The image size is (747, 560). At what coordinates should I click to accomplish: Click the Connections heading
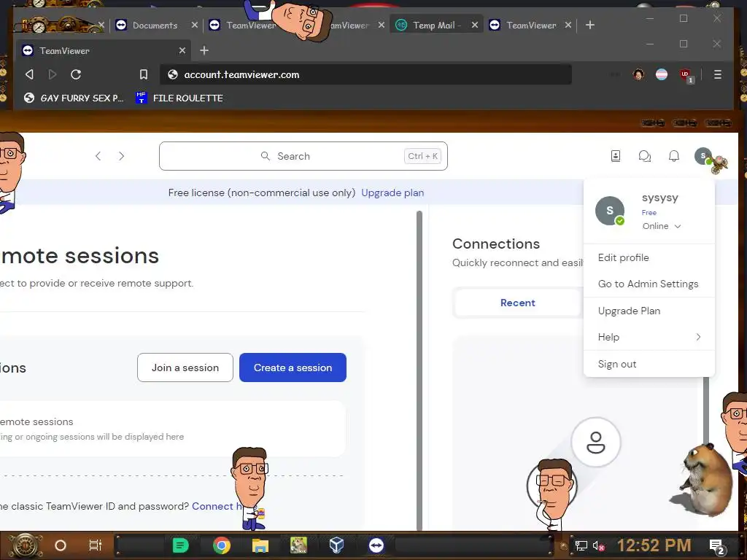pyautogui.click(x=496, y=244)
